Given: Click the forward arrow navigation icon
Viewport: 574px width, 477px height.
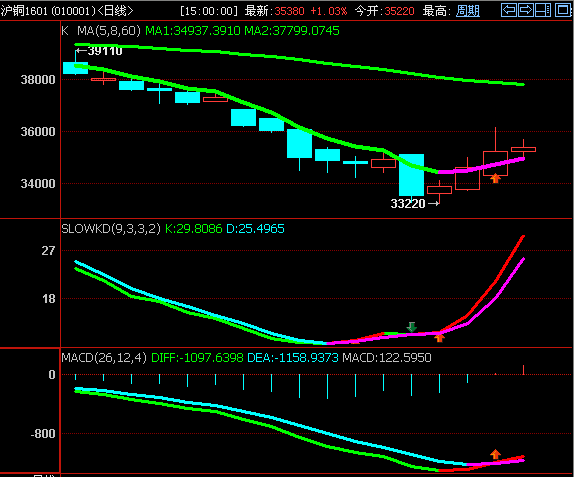Looking at the screenshot, I should pos(526,10).
